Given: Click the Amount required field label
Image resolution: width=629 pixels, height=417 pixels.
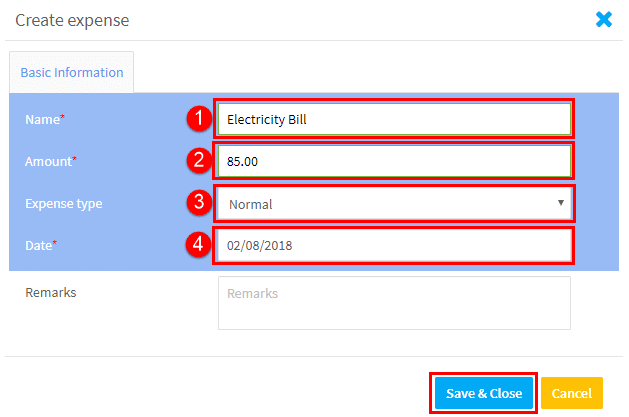Looking at the screenshot, I should coord(51,162).
